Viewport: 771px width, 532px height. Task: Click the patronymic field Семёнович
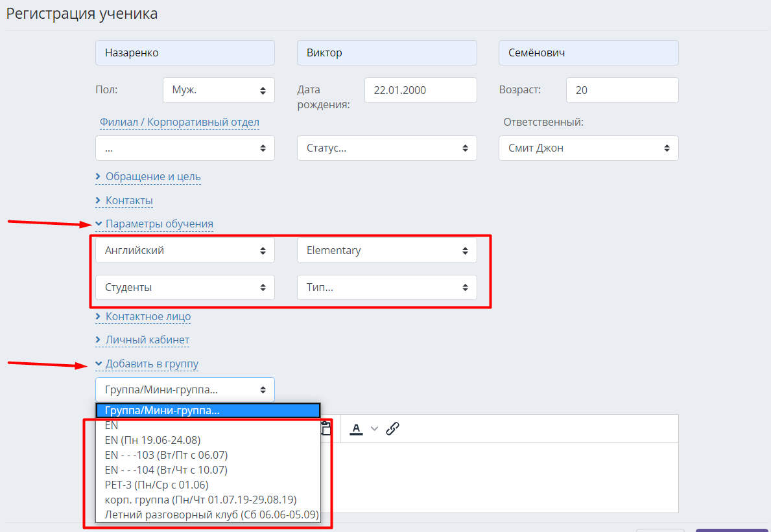(589, 52)
